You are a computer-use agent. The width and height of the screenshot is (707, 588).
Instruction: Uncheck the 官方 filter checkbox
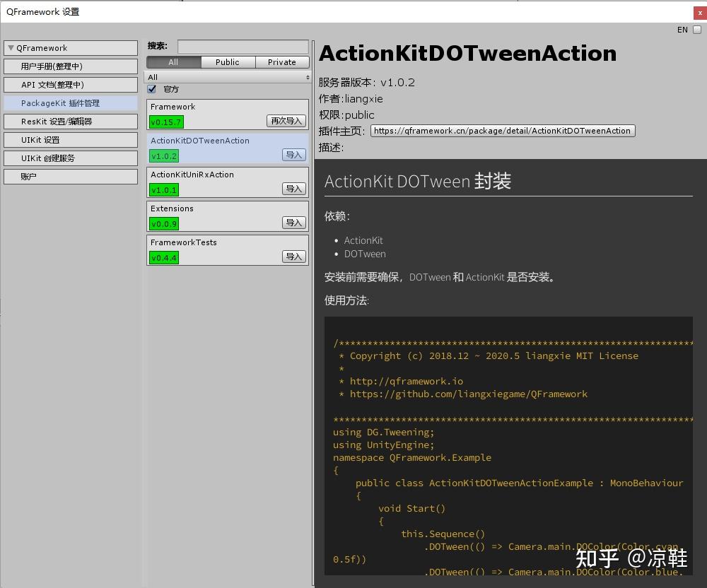click(151, 89)
